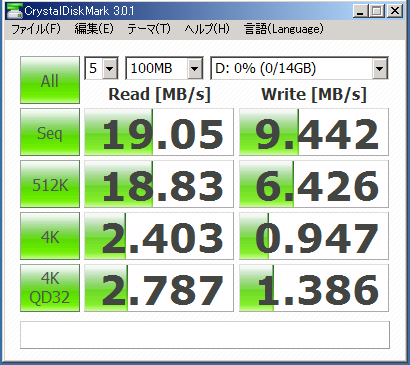The image size is (410, 365).
Task: Run all benchmarks with the All button
Action: (50, 80)
